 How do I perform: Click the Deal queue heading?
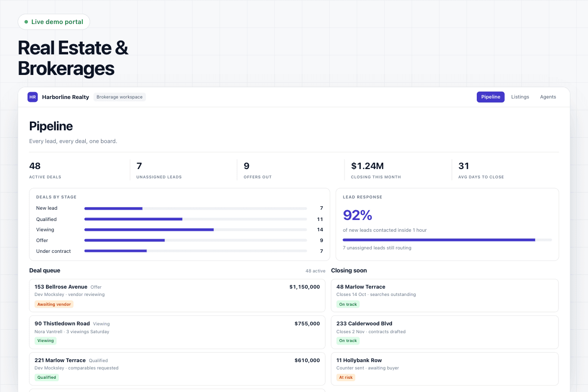[45, 270]
